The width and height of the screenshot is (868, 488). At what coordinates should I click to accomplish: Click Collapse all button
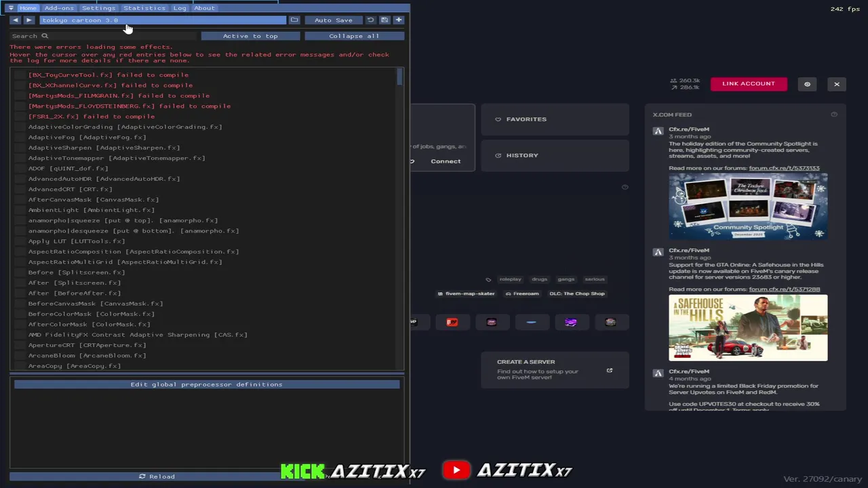[x=354, y=36]
